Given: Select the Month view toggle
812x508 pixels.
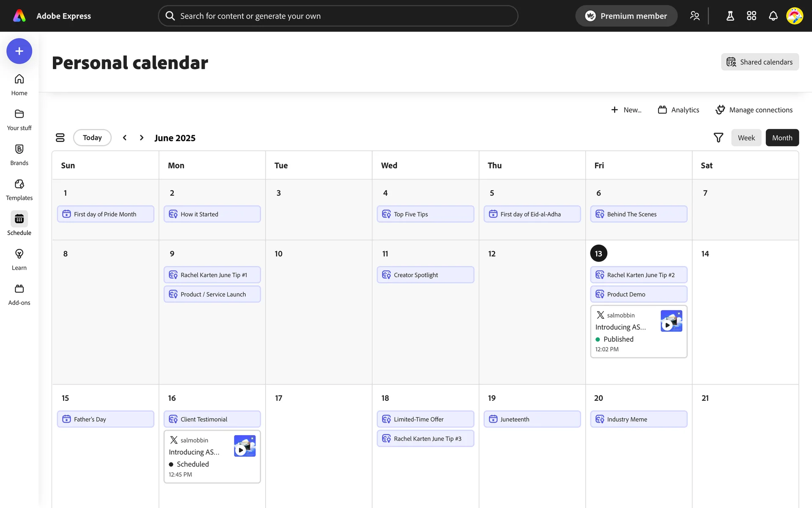Looking at the screenshot, I should [x=782, y=138].
